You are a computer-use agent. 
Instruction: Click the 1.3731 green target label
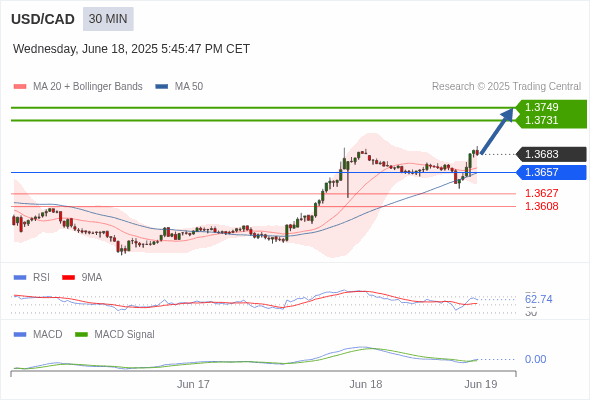tap(541, 120)
